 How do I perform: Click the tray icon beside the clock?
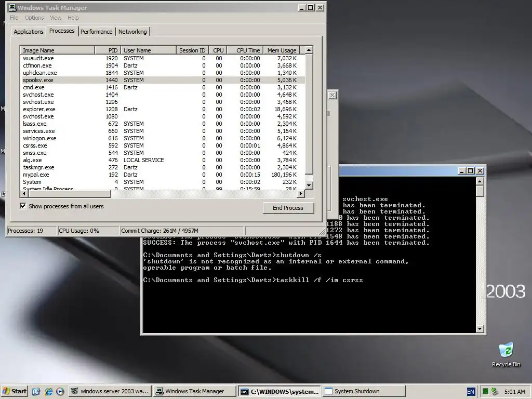click(495, 392)
